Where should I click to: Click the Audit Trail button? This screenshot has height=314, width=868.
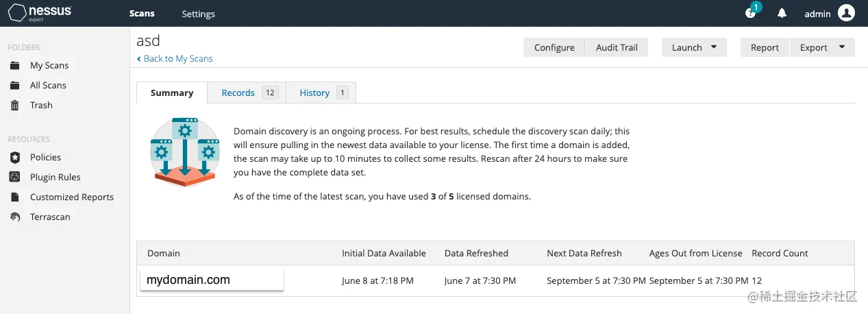coord(617,47)
